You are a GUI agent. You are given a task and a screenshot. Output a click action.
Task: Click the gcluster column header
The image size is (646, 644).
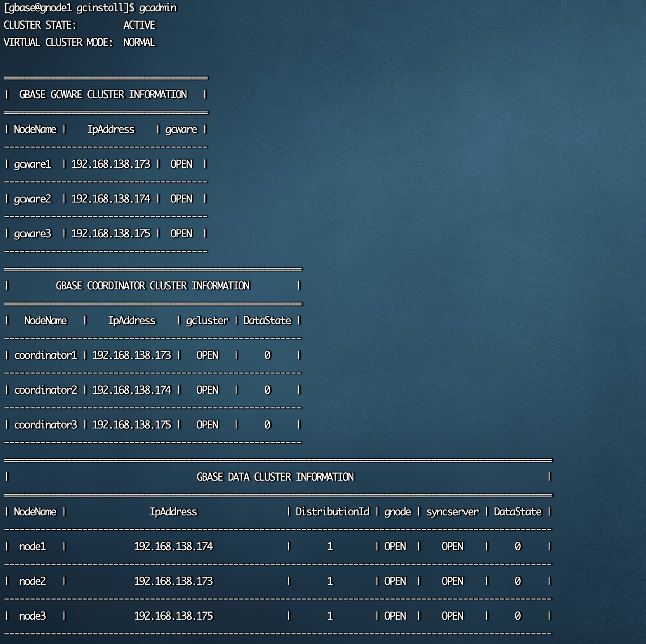[x=207, y=321]
